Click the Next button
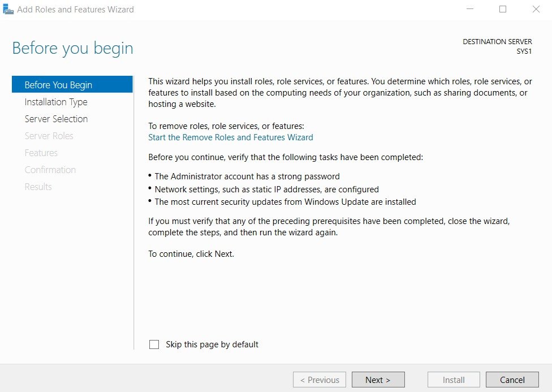Image resolution: width=552 pixels, height=392 pixels. 378,380
